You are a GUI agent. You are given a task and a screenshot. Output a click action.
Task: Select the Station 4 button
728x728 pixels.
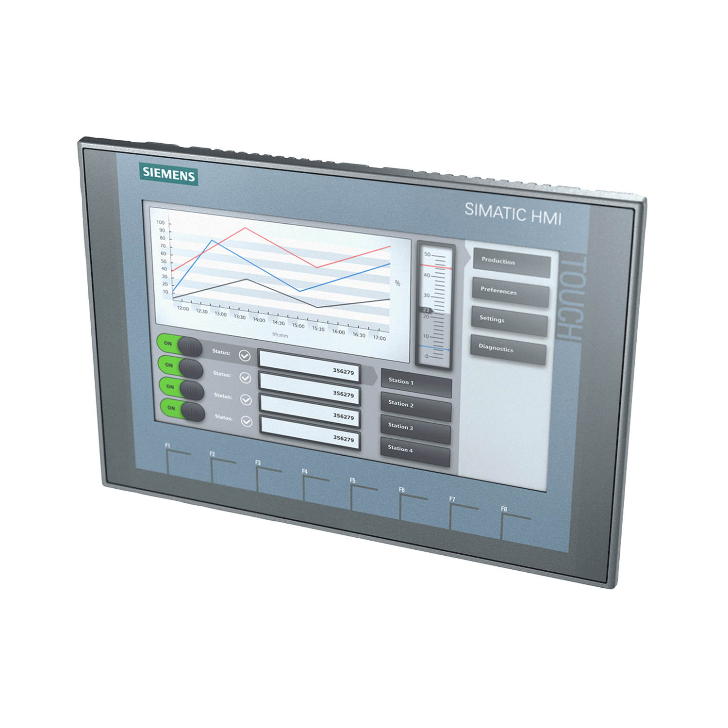tap(415, 451)
